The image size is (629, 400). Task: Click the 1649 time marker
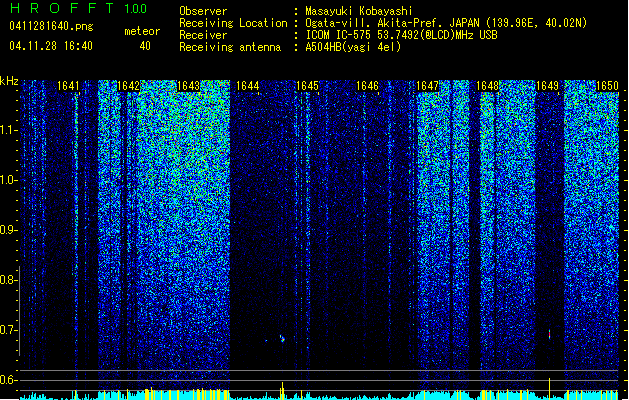coord(548,86)
